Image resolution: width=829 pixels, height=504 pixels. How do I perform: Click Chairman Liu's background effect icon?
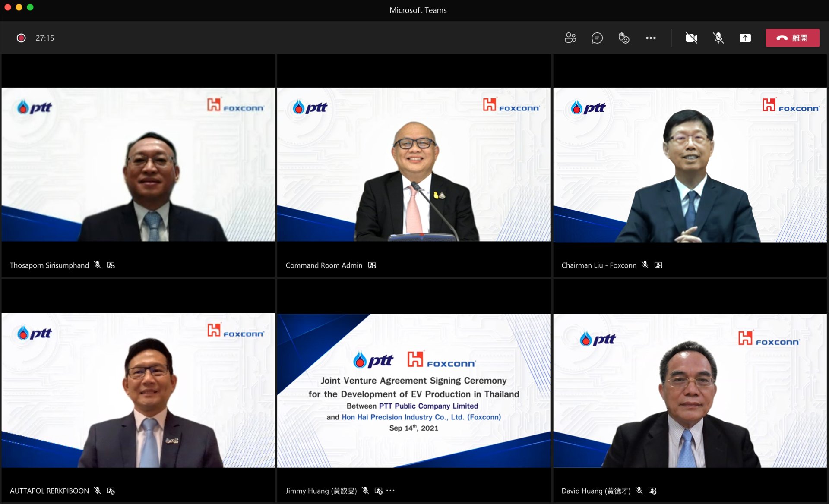(658, 265)
